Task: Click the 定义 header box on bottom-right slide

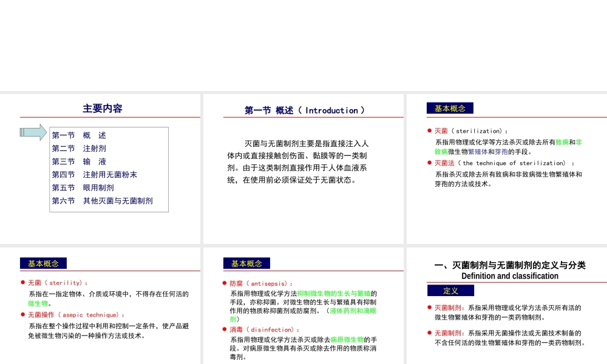Action: pyautogui.click(x=449, y=290)
